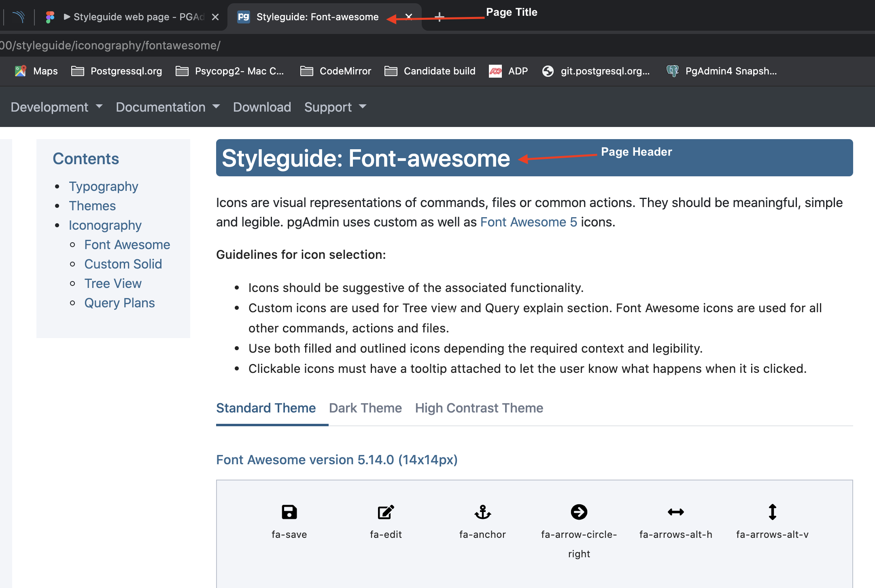Go to Custom Solid in Contents
The height and width of the screenshot is (588, 875).
tap(123, 264)
